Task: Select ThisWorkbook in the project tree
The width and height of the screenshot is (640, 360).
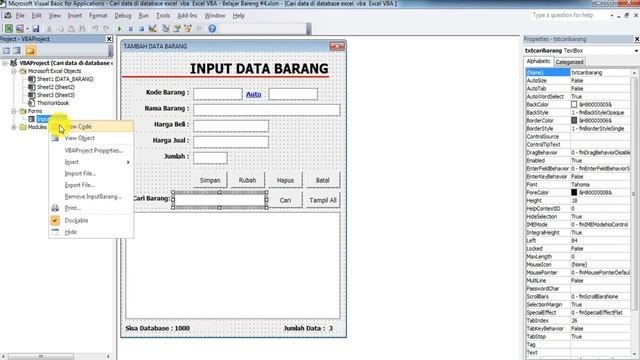Action: click(x=53, y=103)
